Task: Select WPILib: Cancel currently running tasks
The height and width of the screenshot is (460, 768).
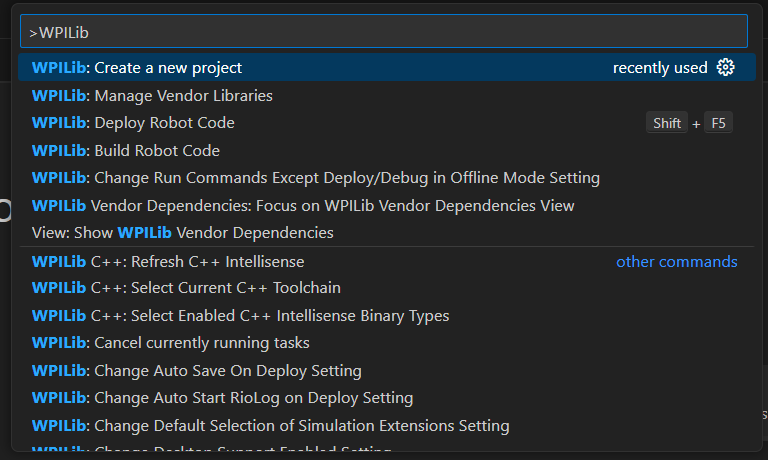Action: point(171,343)
